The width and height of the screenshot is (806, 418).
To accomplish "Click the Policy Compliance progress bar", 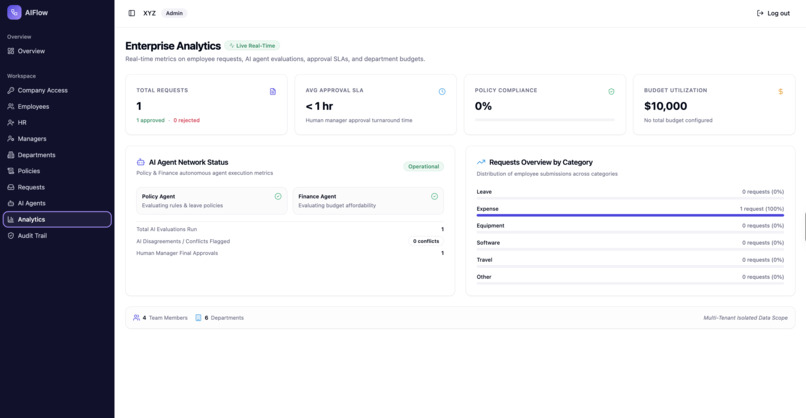I will coord(544,120).
